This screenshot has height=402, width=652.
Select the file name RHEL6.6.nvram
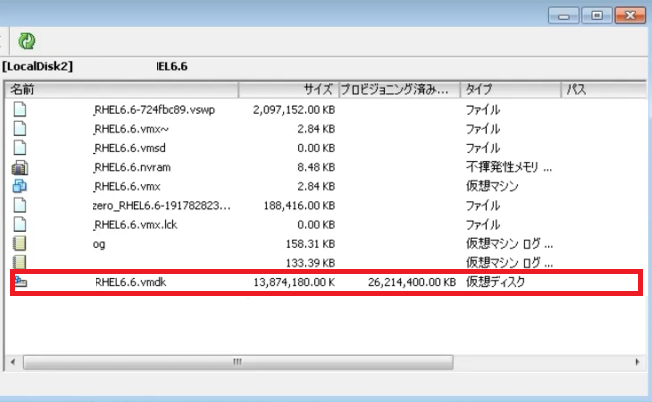(x=131, y=167)
